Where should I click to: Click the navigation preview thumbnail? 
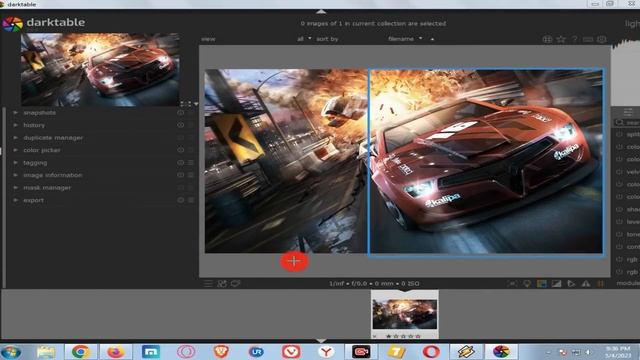click(x=100, y=69)
